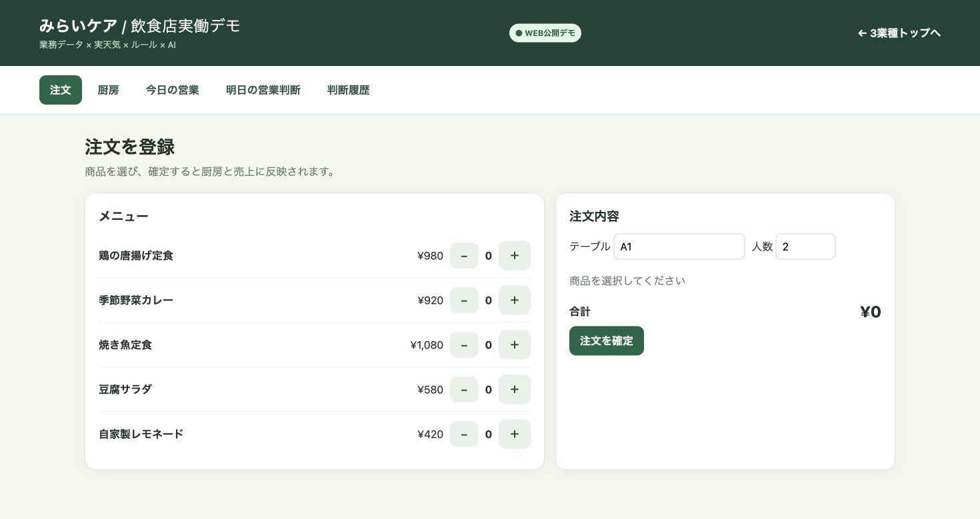
Task: Select the 注文 tab
Action: pos(61,90)
